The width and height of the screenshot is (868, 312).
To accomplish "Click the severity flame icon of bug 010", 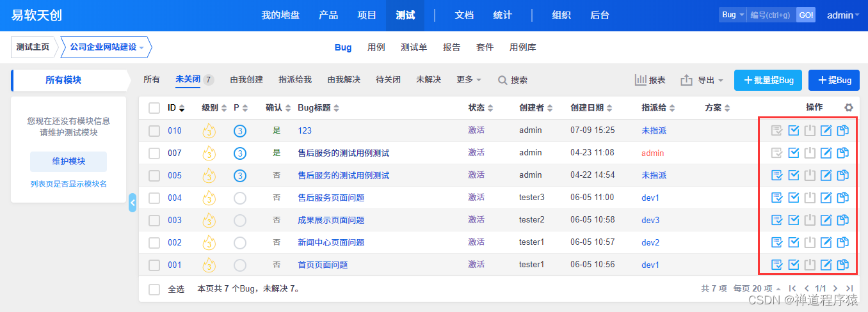I will (x=209, y=131).
